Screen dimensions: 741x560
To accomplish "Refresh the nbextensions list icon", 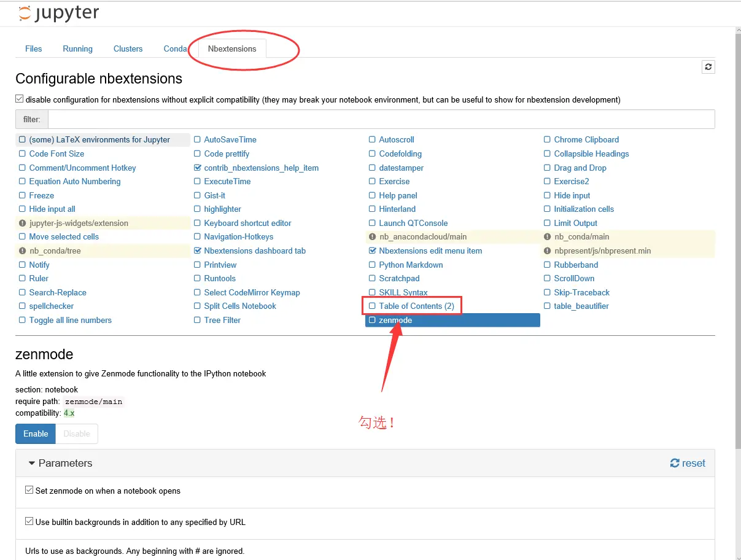I will [708, 67].
